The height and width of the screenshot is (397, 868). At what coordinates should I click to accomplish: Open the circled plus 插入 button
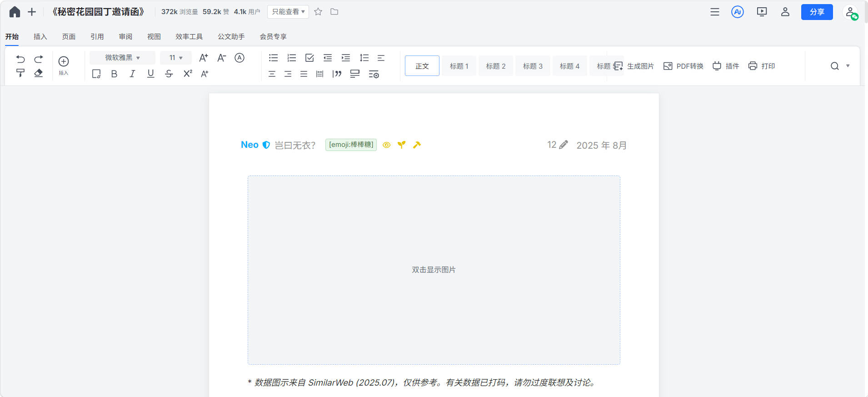pos(64,66)
